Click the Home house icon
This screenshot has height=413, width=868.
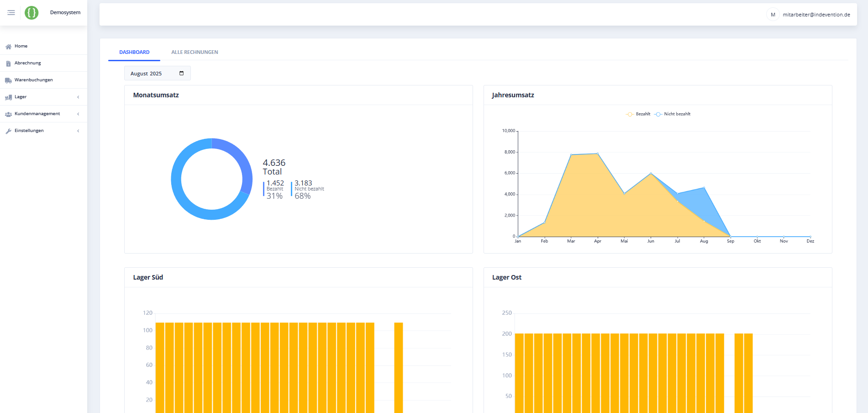[x=8, y=47]
